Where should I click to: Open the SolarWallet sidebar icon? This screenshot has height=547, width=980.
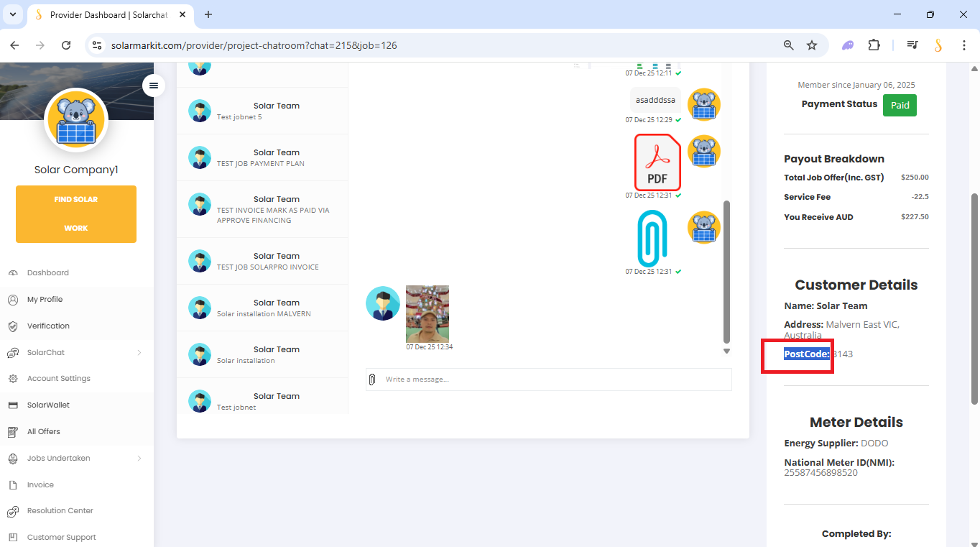(13, 405)
